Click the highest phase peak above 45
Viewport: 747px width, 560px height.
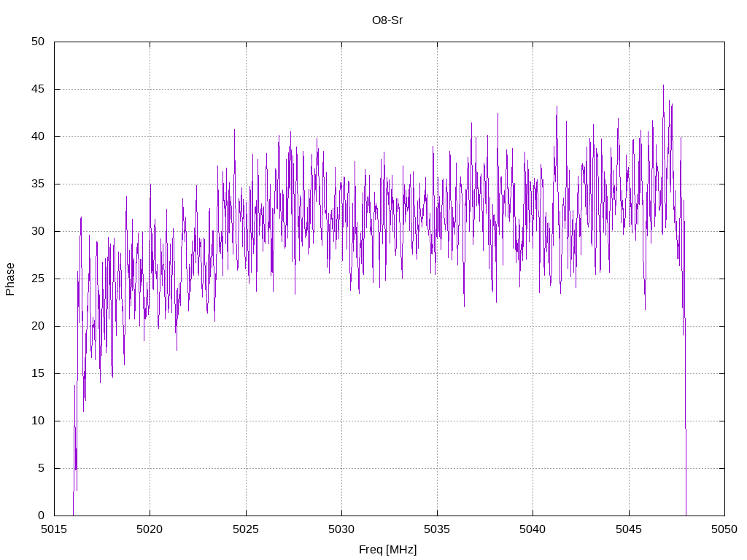point(663,86)
